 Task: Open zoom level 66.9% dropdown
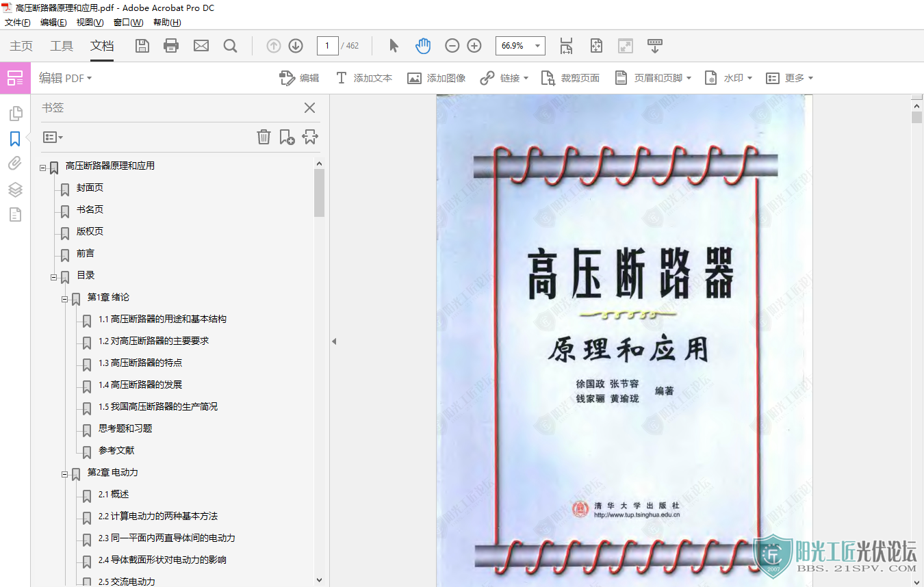pyautogui.click(x=538, y=46)
